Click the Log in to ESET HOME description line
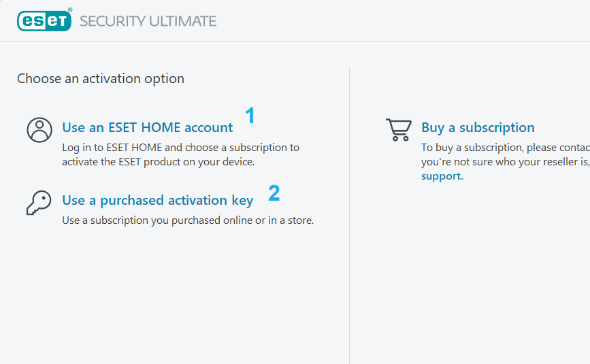The height and width of the screenshot is (364, 590). pyautogui.click(x=180, y=147)
